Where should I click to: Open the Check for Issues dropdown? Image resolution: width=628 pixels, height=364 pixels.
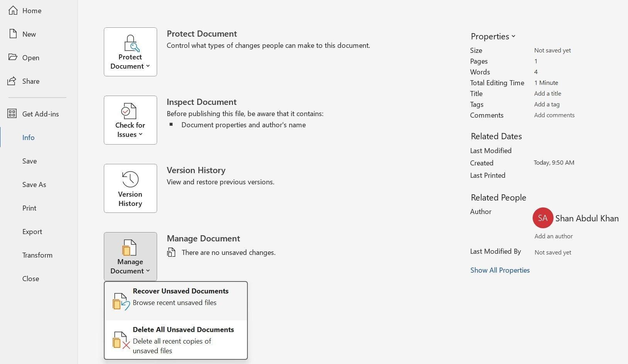pos(130,120)
